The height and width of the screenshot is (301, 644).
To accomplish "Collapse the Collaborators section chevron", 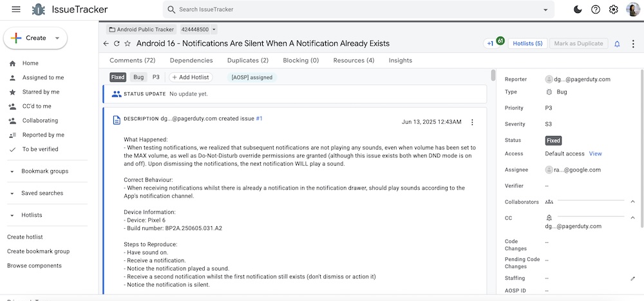I will (x=632, y=202).
